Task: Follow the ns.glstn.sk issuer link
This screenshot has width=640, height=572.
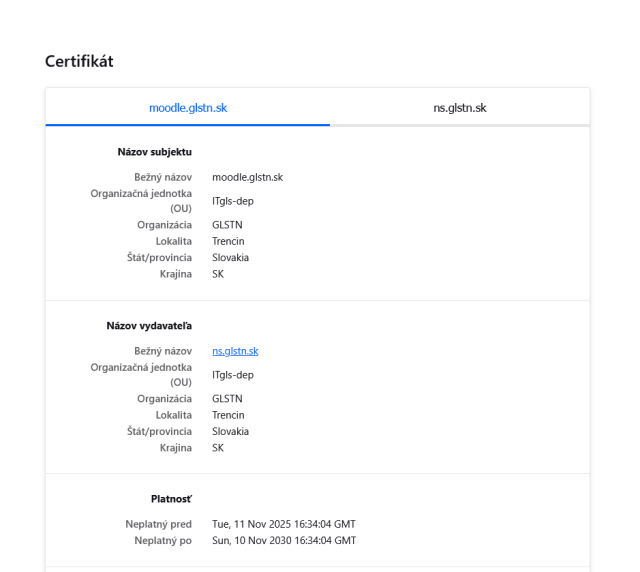Action: point(235,351)
